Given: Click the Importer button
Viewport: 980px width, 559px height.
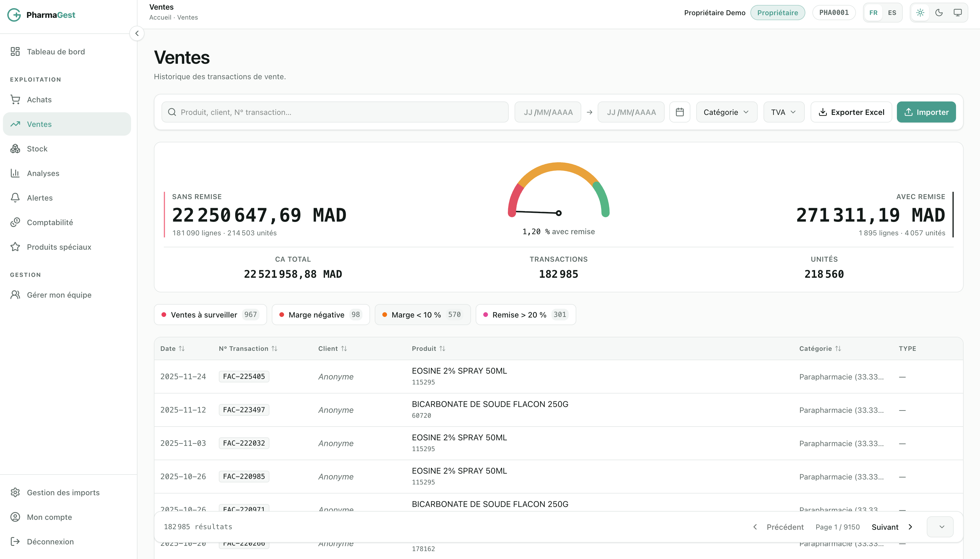Looking at the screenshot, I should (926, 112).
